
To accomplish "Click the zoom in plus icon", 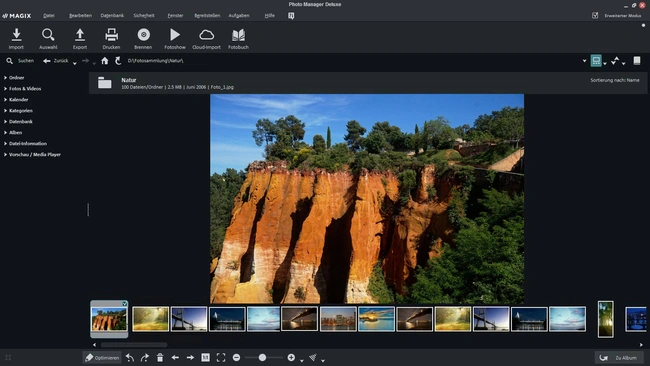I will click(x=291, y=357).
